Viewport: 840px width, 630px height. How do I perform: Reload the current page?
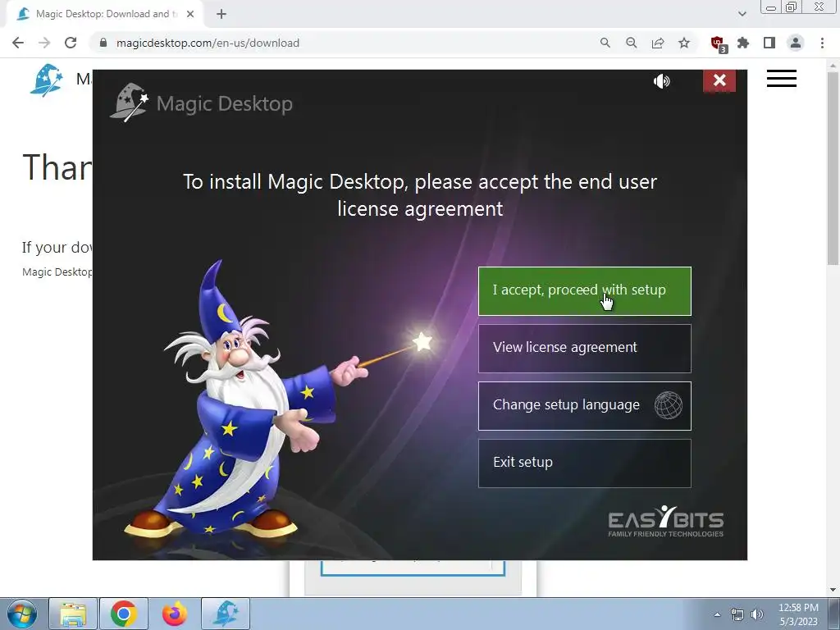pyautogui.click(x=71, y=43)
